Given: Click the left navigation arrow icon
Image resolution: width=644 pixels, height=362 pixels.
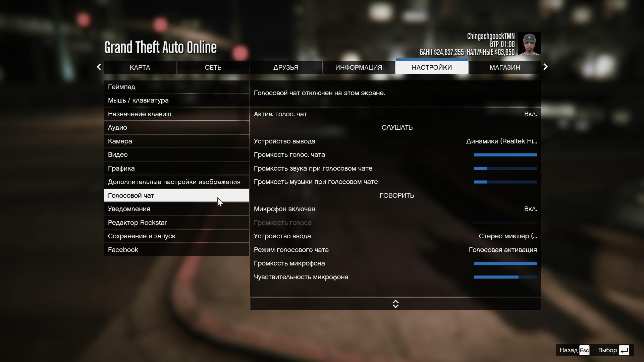Looking at the screenshot, I should pyautogui.click(x=98, y=67).
